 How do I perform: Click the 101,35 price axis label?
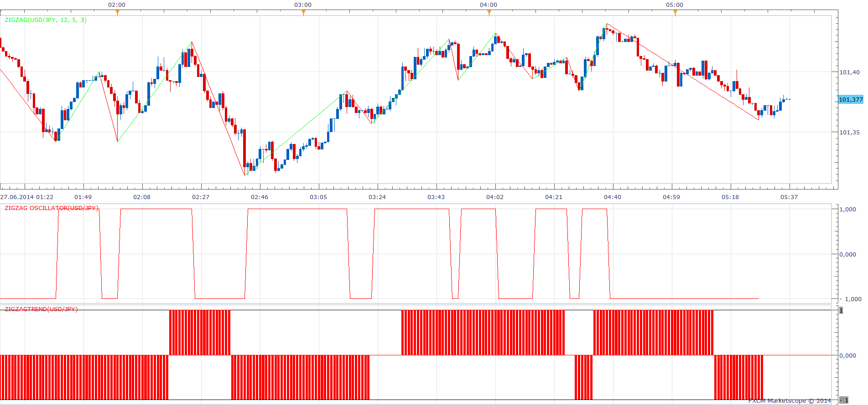(849, 133)
